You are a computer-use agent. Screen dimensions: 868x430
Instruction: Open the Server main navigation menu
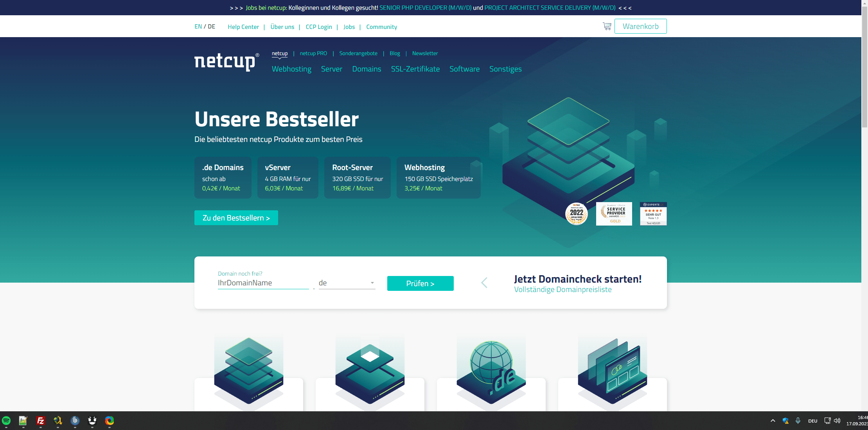[x=332, y=69]
